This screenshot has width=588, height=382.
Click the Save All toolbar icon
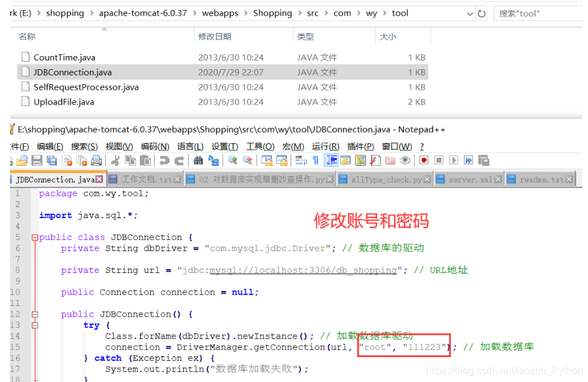pos(52,160)
